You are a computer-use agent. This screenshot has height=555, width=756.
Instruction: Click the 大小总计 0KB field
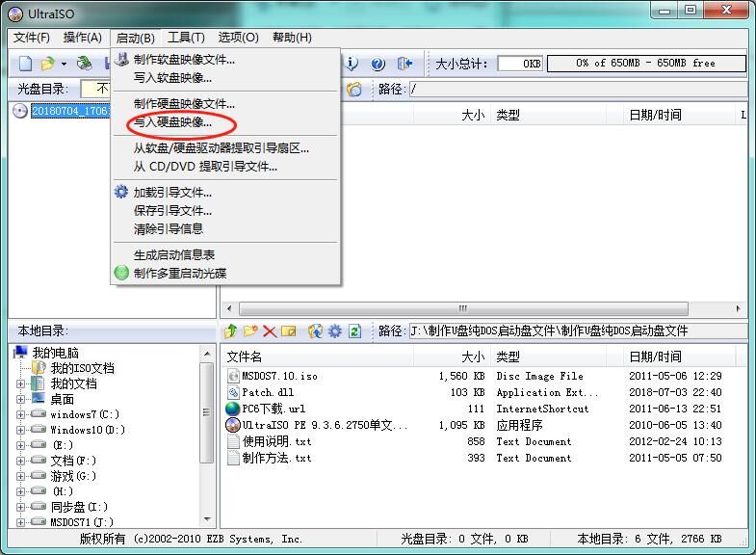[x=520, y=64]
